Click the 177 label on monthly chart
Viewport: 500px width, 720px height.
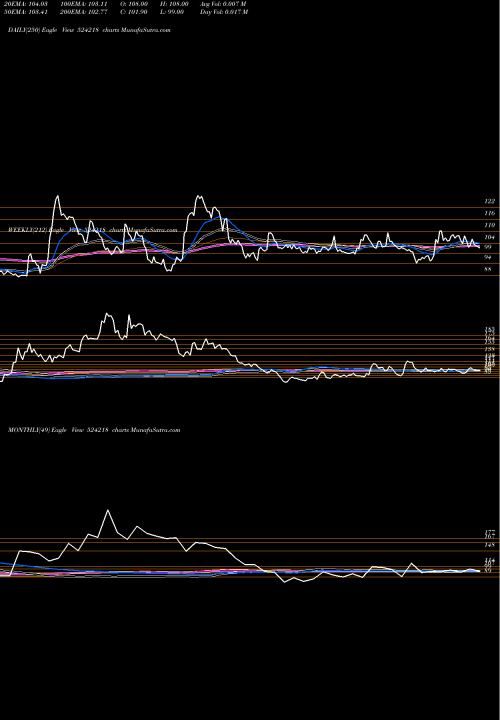point(489,532)
